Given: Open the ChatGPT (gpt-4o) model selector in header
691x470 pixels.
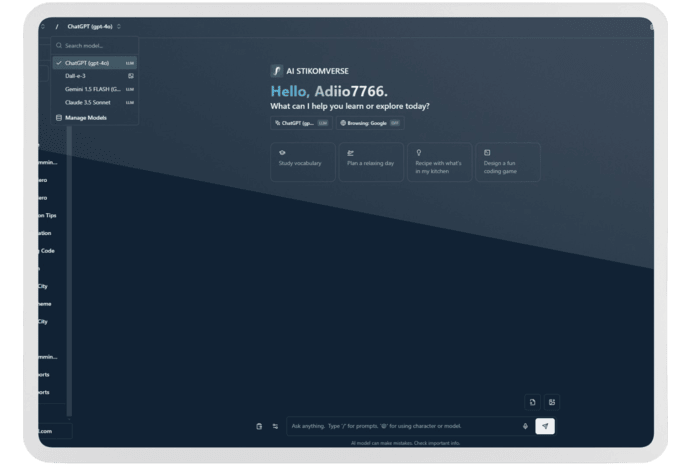Looking at the screenshot, I should (x=94, y=26).
